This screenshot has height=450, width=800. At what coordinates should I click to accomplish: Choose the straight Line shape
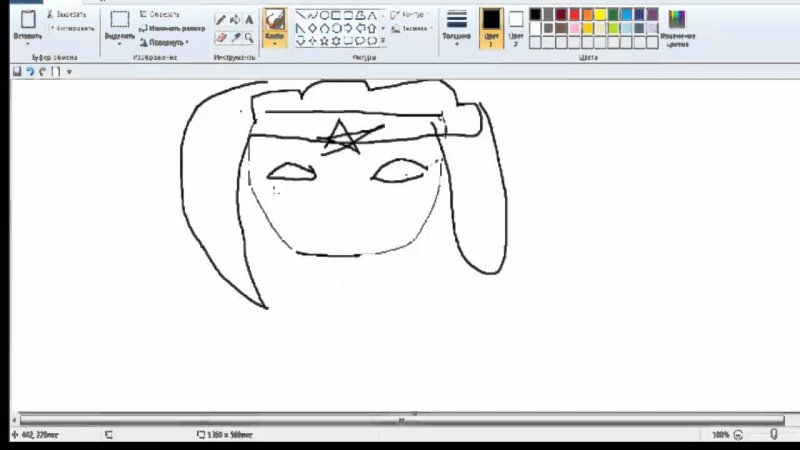coord(301,15)
